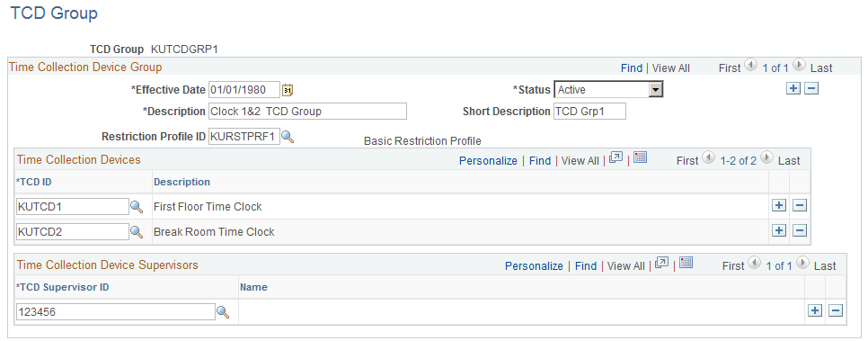Select the text Basic Restriction Profile
The height and width of the screenshot is (341, 868).
[x=422, y=141]
